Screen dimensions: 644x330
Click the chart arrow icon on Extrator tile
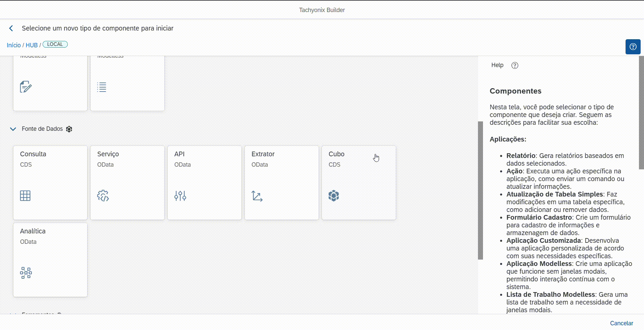257,196
